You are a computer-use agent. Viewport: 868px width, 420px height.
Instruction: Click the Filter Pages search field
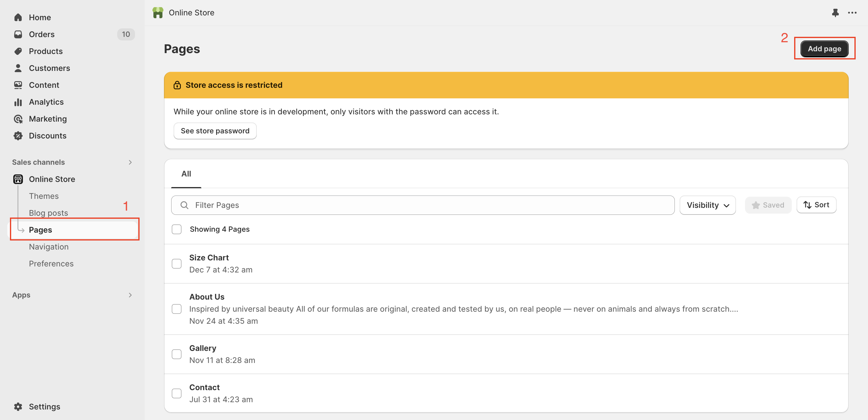[423, 205]
